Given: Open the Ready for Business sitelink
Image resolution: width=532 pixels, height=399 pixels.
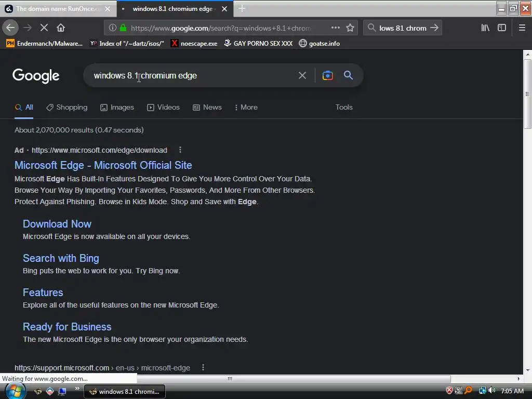Looking at the screenshot, I should tap(67, 327).
